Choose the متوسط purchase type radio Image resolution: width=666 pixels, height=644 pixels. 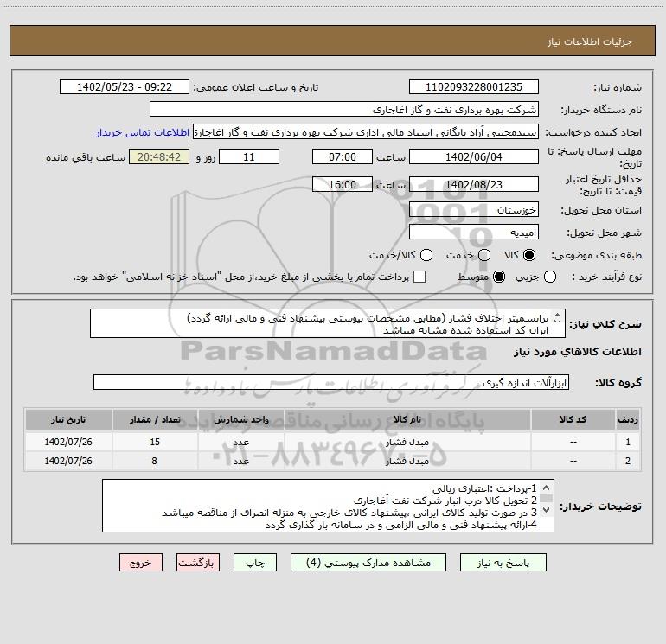pos(499,277)
